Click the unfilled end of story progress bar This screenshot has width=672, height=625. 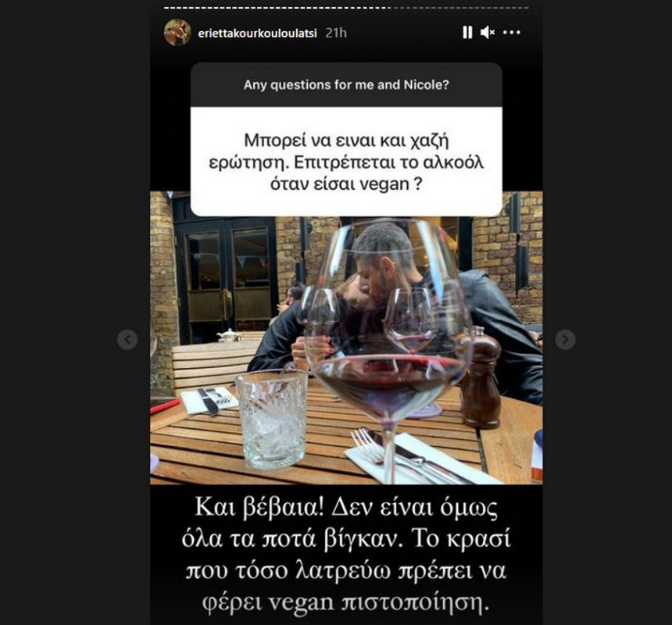[x=459, y=8]
